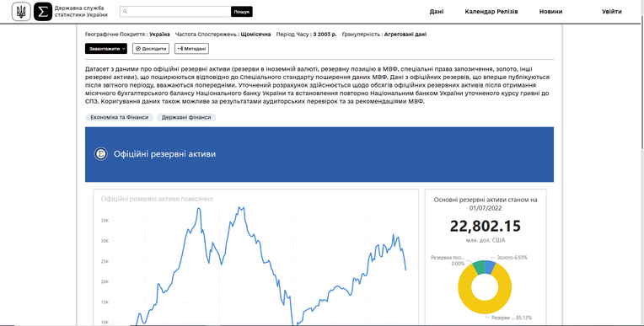Screen dimensions: 644x326
Task: Select the Державні фінанси tag
Action: 186,117
